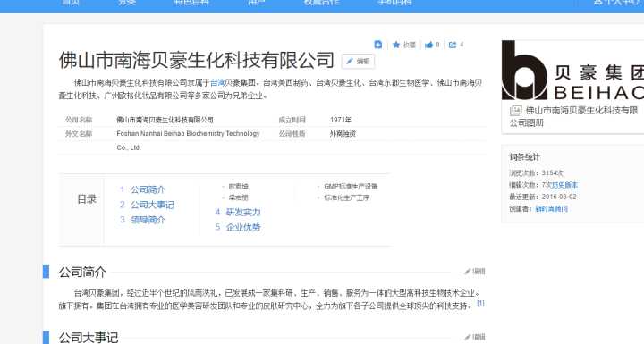Image resolution: width=644 pixels, height=344 pixels.
Task: Click the album icon beside 公司图册 caption
Action: [x=515, y=110]
